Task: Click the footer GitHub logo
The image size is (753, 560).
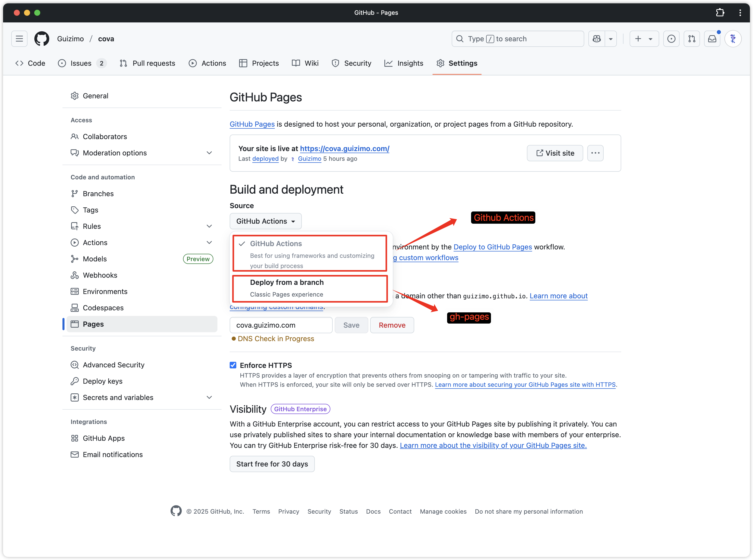Action: tap(176, 511)
